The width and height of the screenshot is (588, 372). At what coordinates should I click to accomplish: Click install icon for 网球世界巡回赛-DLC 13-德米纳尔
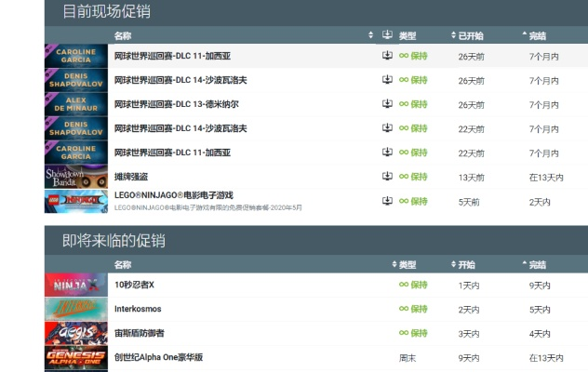(387, 104)
